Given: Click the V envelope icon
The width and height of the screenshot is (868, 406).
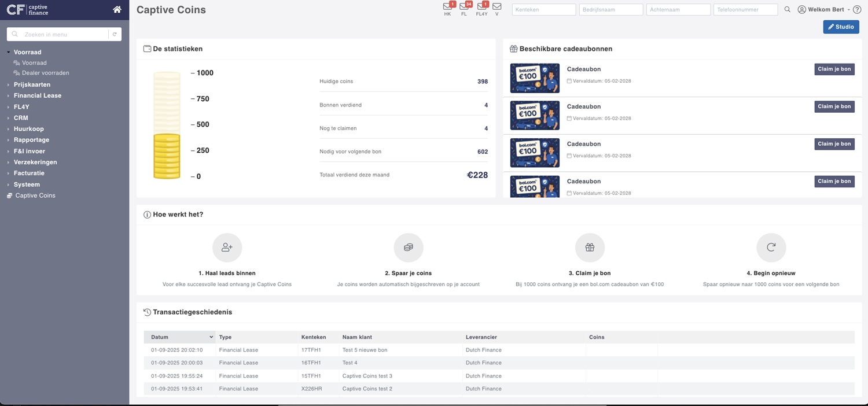Looking at the screenshot, I should (x=497, y=7).
